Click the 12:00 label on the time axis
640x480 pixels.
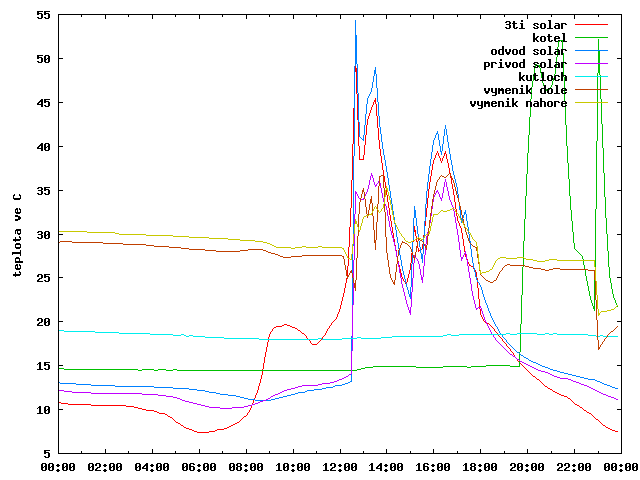click(340, 467)
